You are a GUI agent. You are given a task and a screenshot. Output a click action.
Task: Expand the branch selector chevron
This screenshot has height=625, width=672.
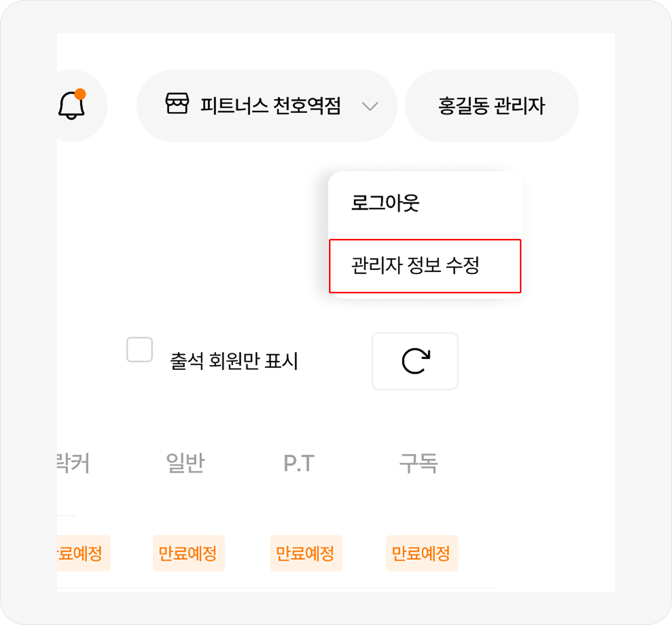370,106
